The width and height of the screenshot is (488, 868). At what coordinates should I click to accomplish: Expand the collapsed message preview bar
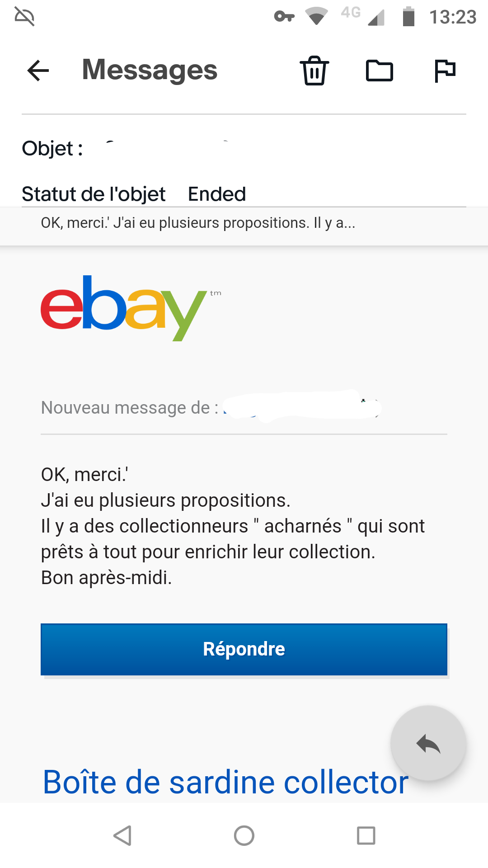(x=244, y=223)
